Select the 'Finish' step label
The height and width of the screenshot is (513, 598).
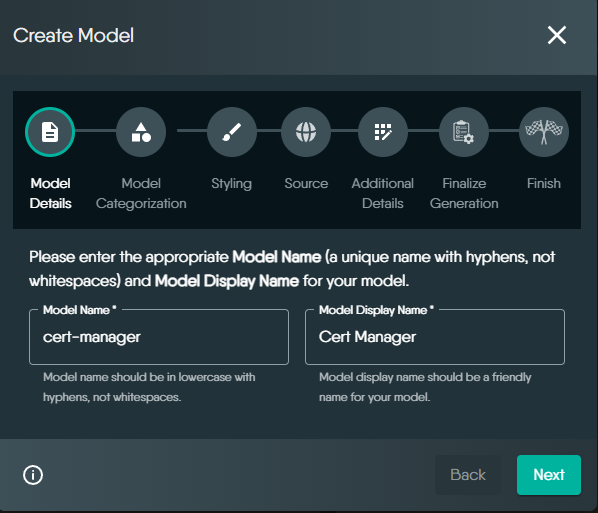[x=544, y=183]
